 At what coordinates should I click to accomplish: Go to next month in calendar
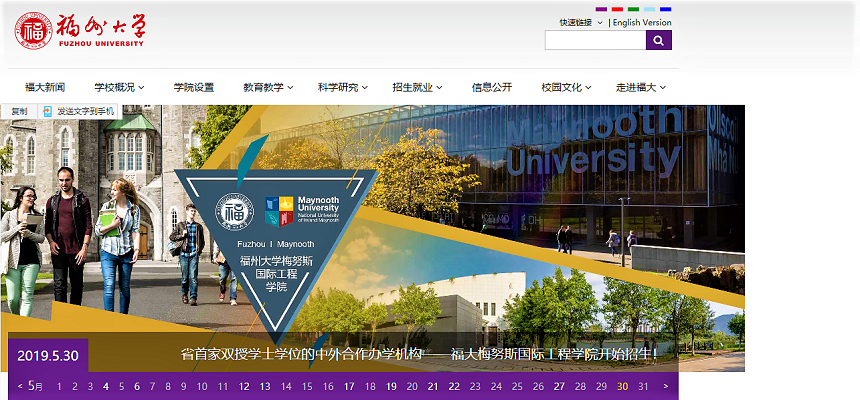click(x=665, y=386)
